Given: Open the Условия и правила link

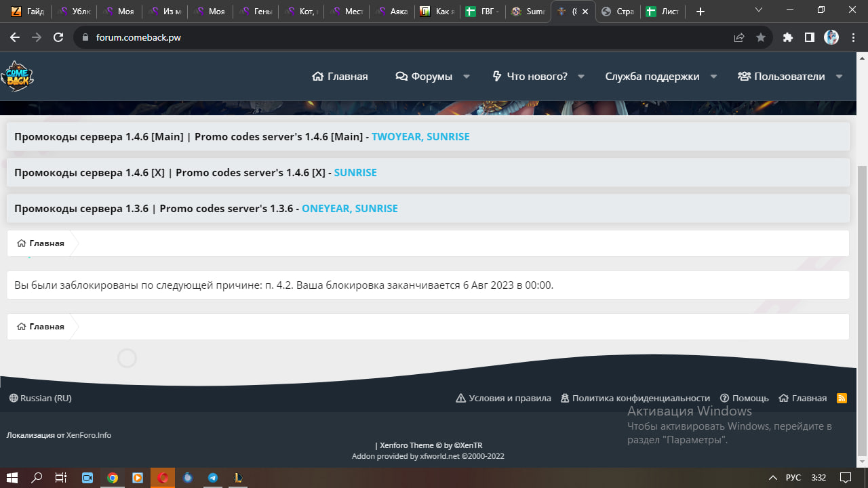Looking at the screenshot, I should [x=503, y=399].
